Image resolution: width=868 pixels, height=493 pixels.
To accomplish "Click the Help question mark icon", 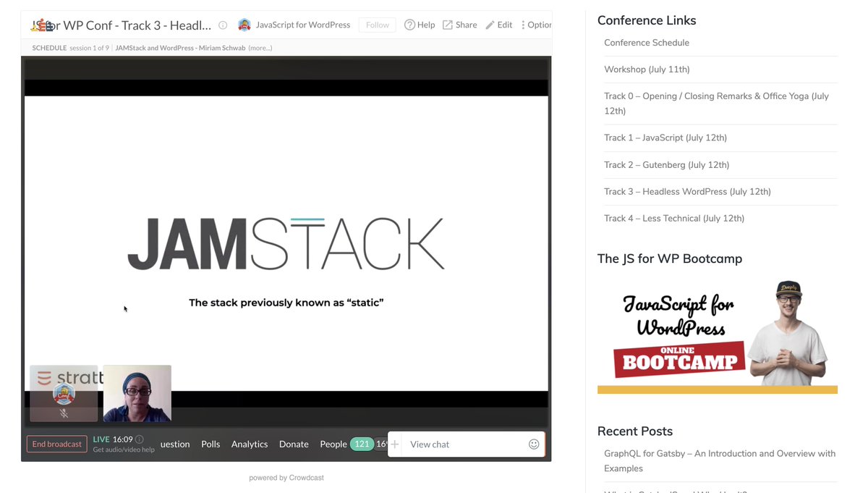I will 409,25.
